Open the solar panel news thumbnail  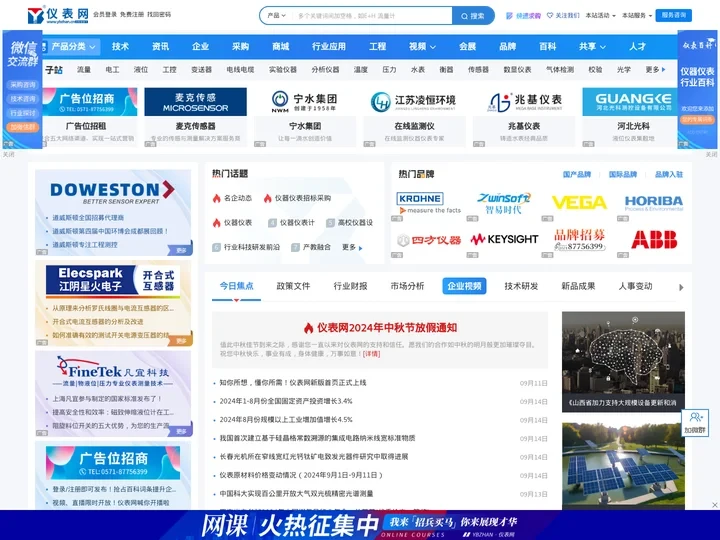point(623,466)
